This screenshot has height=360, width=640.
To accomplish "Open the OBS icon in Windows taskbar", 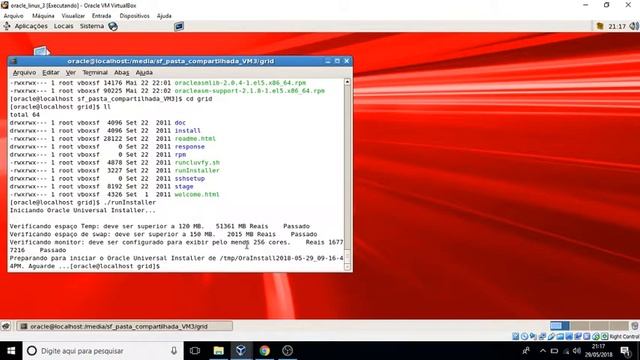I will pyautogui.click(x=288, y=351).
